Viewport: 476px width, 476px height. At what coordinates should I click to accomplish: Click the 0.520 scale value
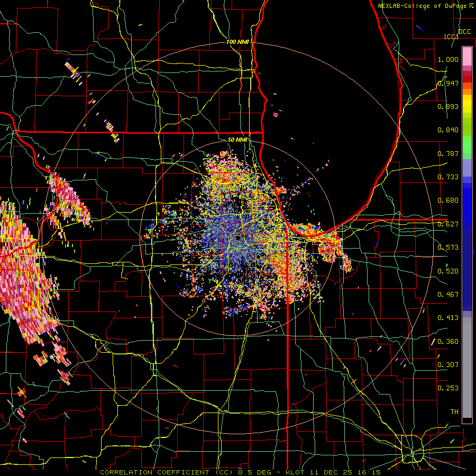448,271
